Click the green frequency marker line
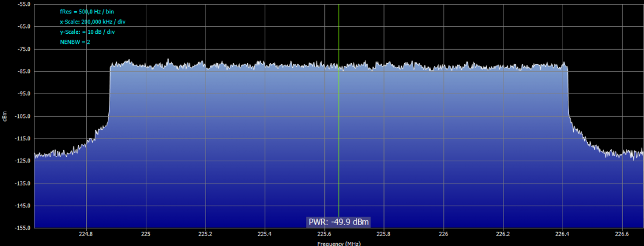 [338, 110]
